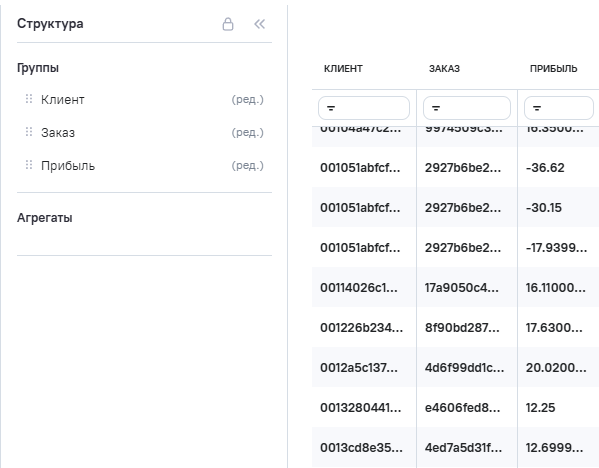Screen dimensions: 599x468
Task: Select the Агрегаты section heading
Action: point(45,218)
